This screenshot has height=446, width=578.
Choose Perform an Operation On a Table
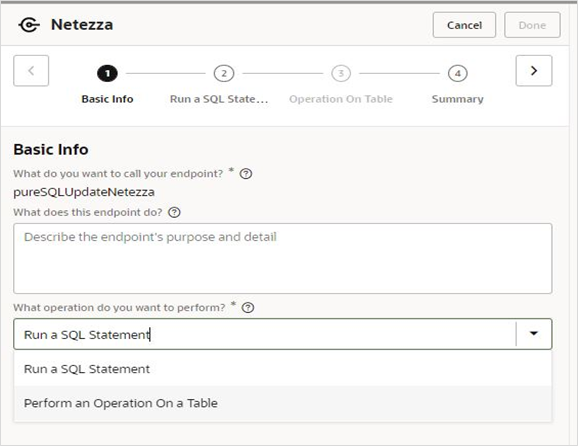click(x=283, y=403)
